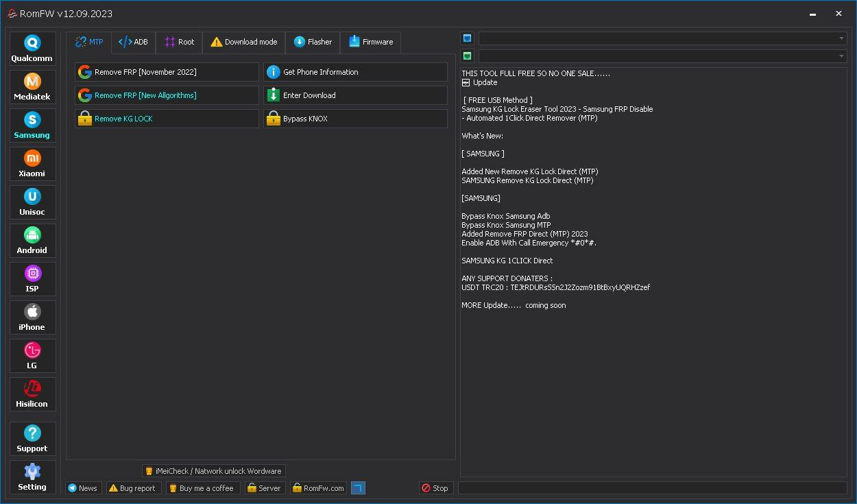857x504 pixels.
Task: Open the Firmware tab
Action: click(x=370, y=42)
